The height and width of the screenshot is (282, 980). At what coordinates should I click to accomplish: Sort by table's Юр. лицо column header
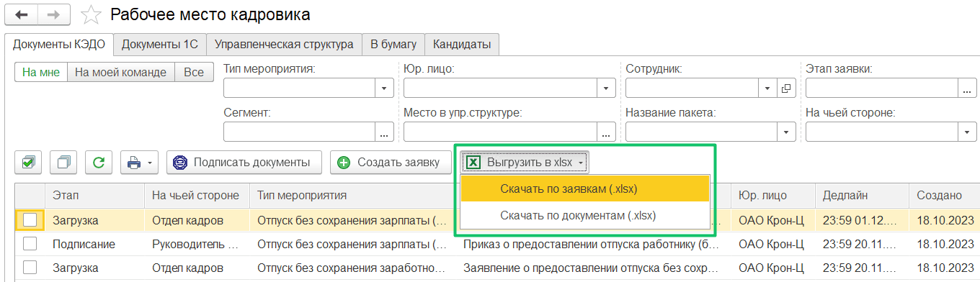[x=773, y=195]
